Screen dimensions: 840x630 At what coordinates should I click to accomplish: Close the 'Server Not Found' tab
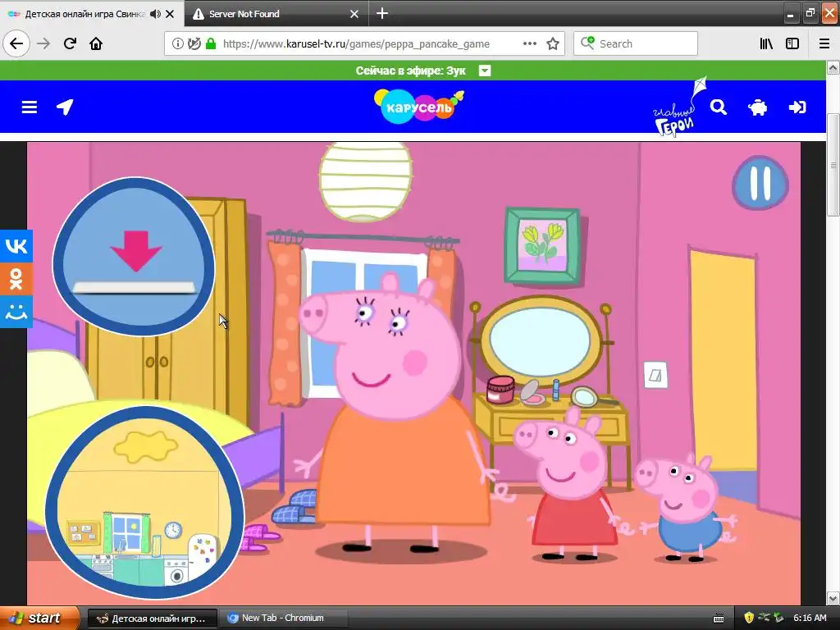pyautogui.click(x=354, y=14)
